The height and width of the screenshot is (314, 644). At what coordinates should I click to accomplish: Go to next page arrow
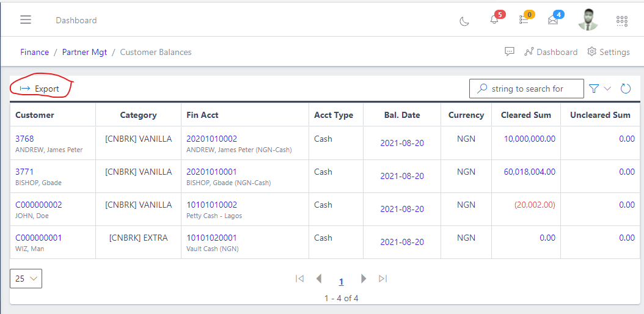pyautogui.click(x=363, y=279)
